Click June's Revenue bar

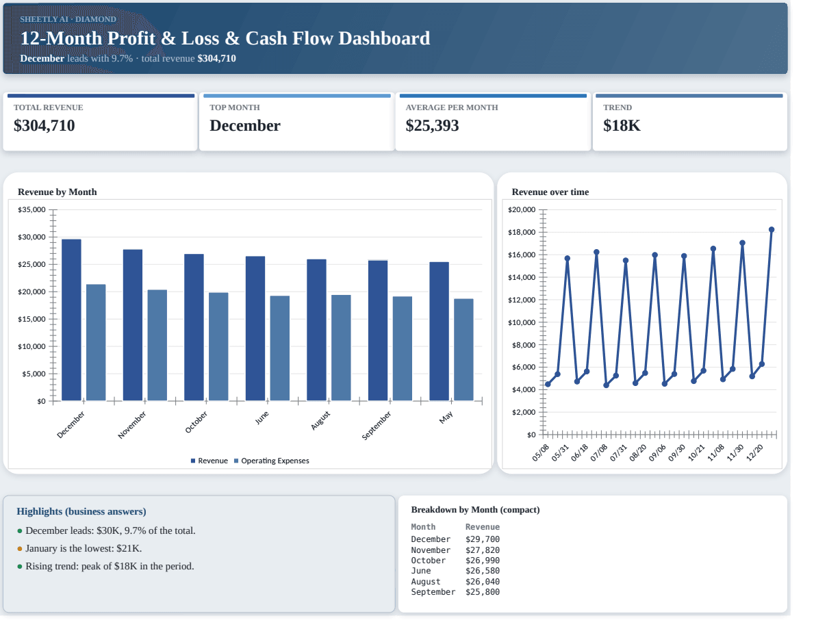[x=255, y=329]
